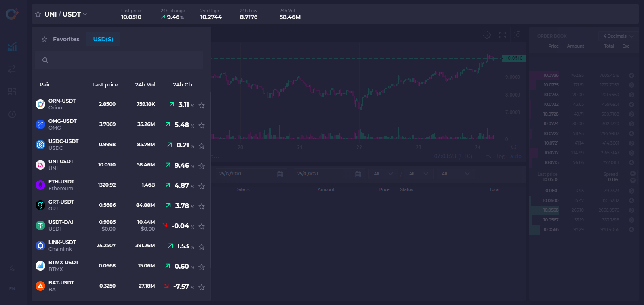Expand the chart to fullscreen
Screen dimensions: 644x305
tap(503, 35)
